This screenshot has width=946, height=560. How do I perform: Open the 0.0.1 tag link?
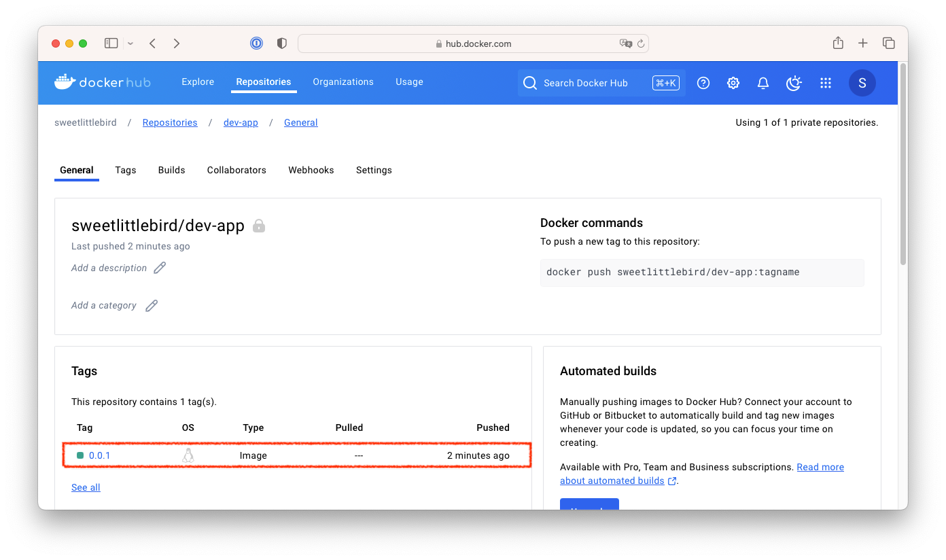tap(99, 455)
